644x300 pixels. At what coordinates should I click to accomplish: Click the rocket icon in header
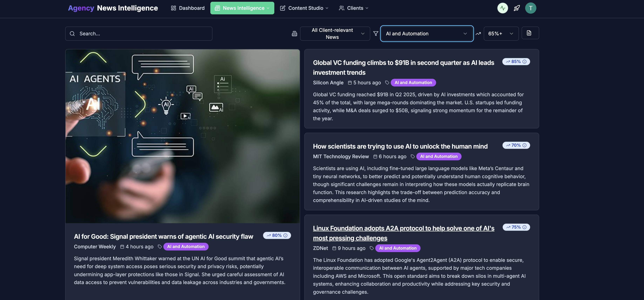pos(517,8)
